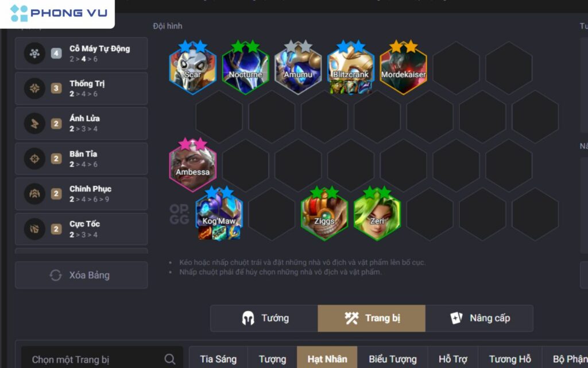Focus the Chọn một Trang bị search field

point(102,359)
